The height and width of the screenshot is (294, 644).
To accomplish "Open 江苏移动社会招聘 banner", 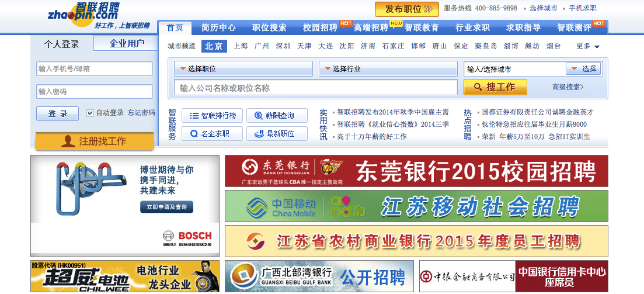I will click(x=416, y=206).
